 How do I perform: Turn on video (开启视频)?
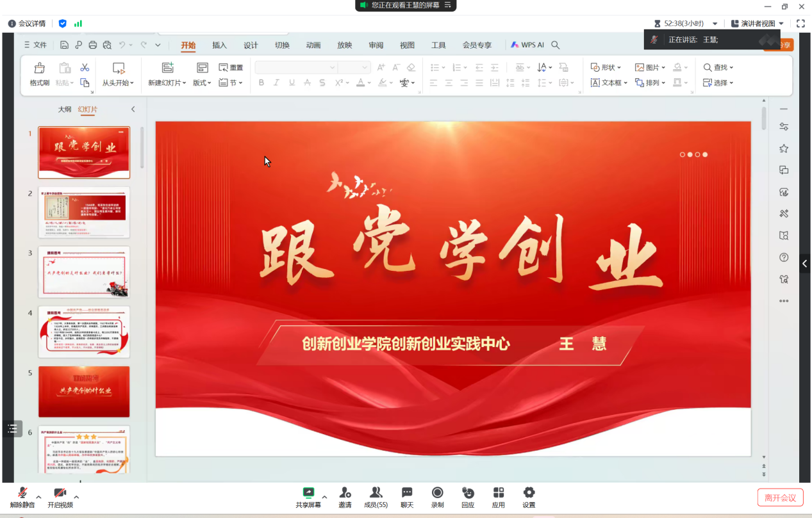tap(60, 492)
